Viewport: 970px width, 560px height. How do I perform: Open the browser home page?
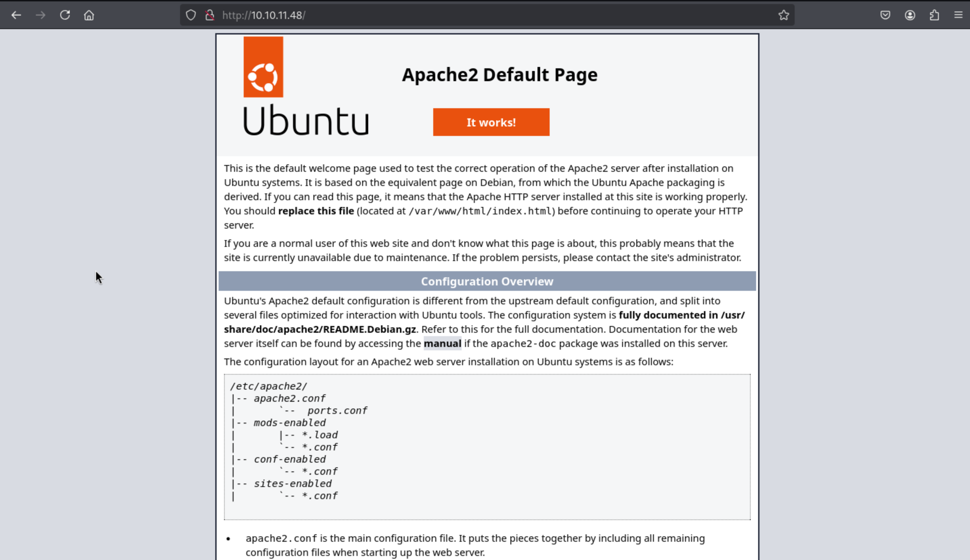click(x=89, y=15)
